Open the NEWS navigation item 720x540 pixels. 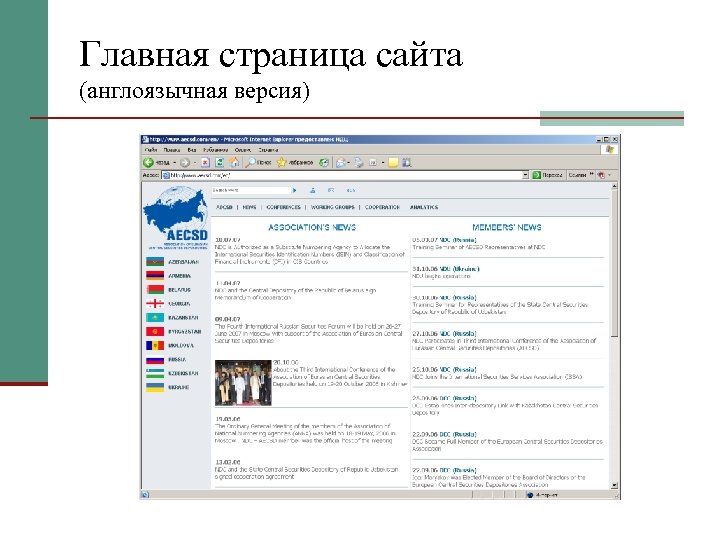point(249,207)
